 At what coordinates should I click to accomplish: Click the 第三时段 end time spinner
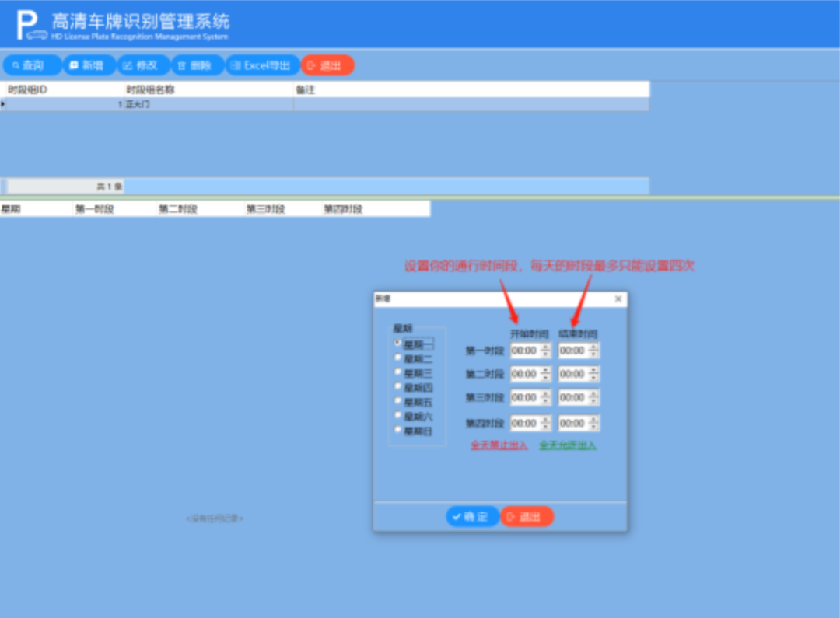click(x=593, y=397)
